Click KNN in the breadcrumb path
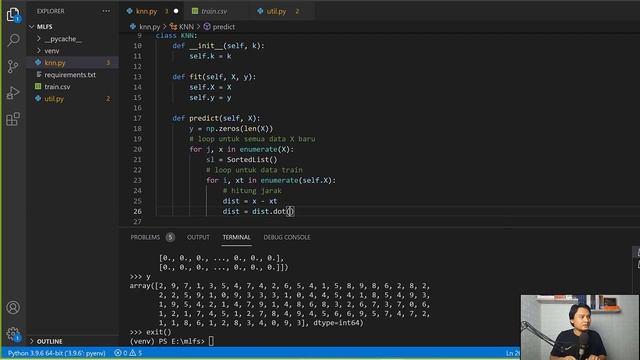Image resolution: width=640 pixels, height=360 pixels. 187,27
